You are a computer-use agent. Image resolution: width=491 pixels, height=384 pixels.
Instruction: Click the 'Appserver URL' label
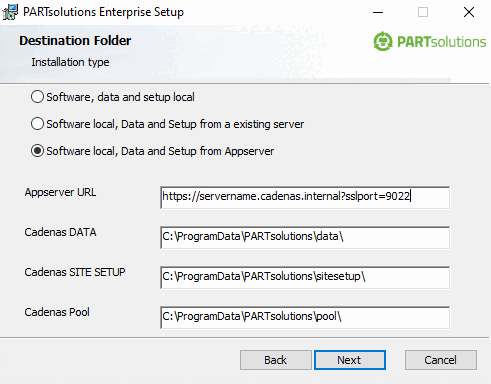[x=60, y=193]
